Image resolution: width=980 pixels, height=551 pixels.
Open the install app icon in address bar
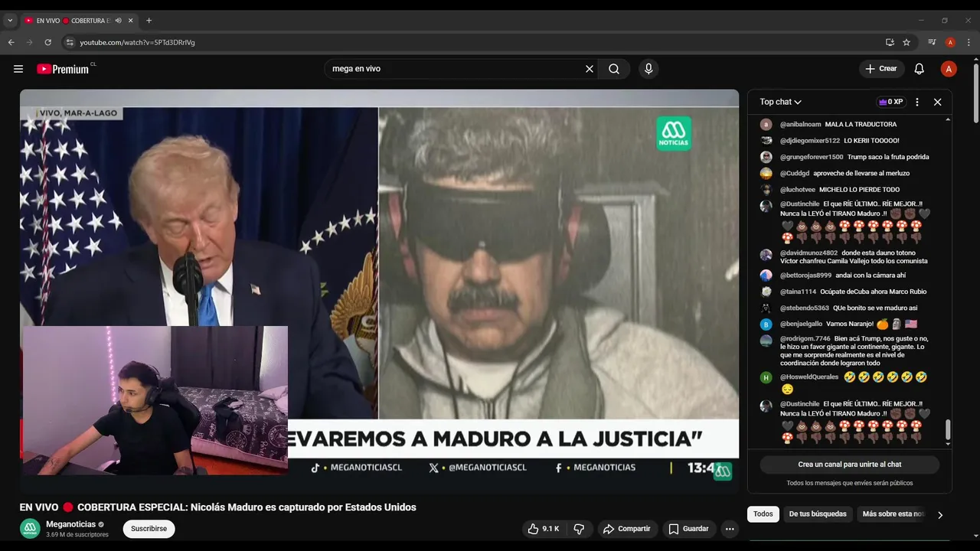coord(890,42)
